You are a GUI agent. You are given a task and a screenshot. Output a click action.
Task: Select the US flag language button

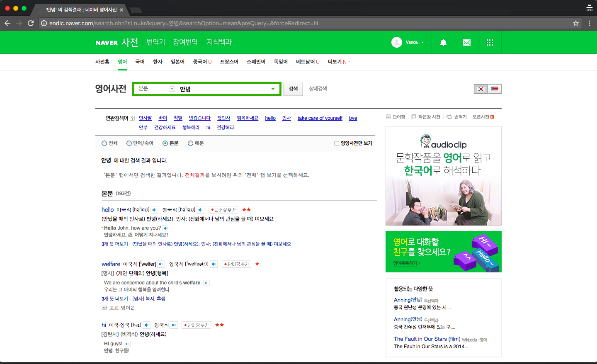pos(495,89)
